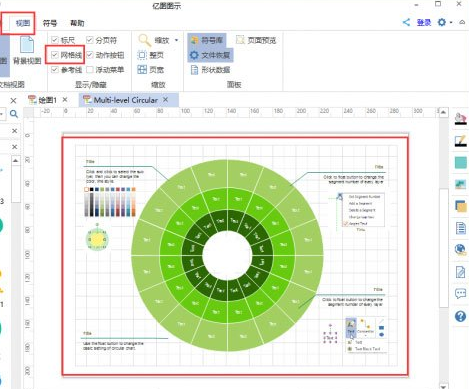Toggle the 分页符 page break checkbox

click(90, 40)
